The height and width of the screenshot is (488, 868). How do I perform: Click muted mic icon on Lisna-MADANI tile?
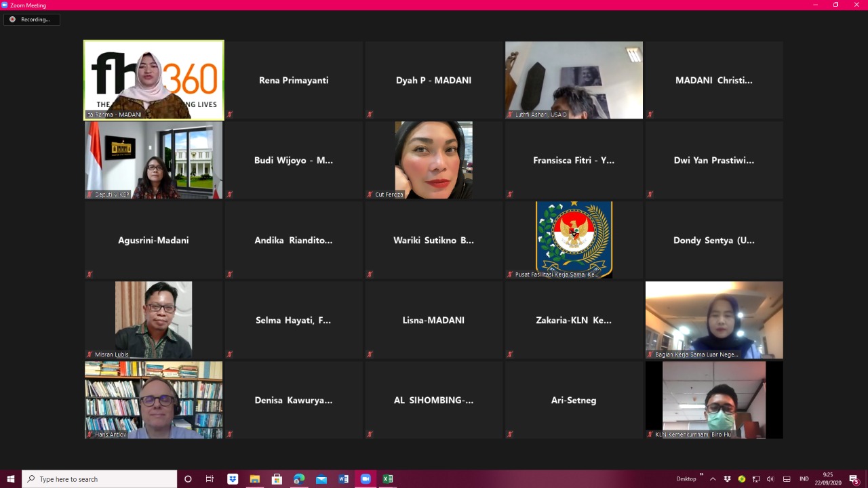tap(370, 354)
